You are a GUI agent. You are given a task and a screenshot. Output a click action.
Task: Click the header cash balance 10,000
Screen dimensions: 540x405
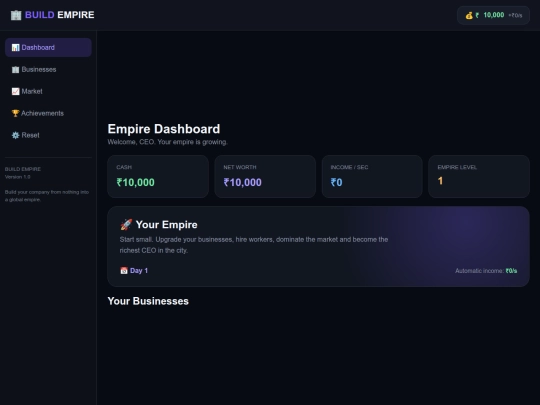pyautogui.click(x=494, y=15)
